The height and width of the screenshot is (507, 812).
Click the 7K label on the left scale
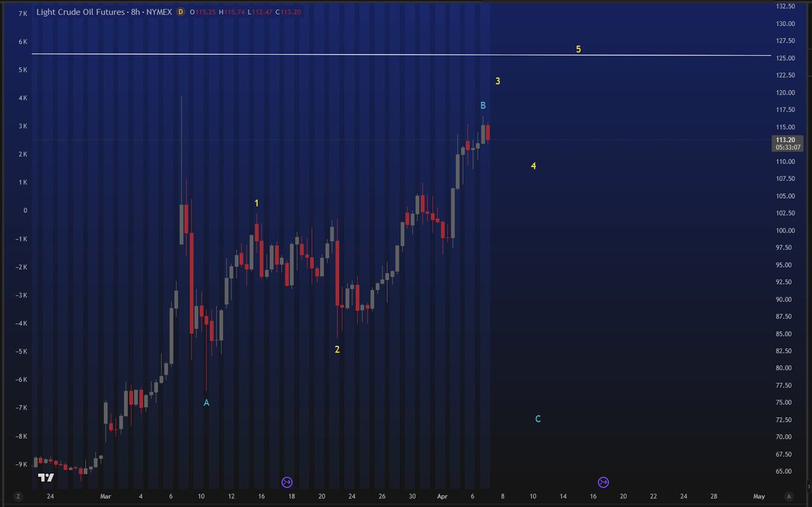[x=22, y=14]
